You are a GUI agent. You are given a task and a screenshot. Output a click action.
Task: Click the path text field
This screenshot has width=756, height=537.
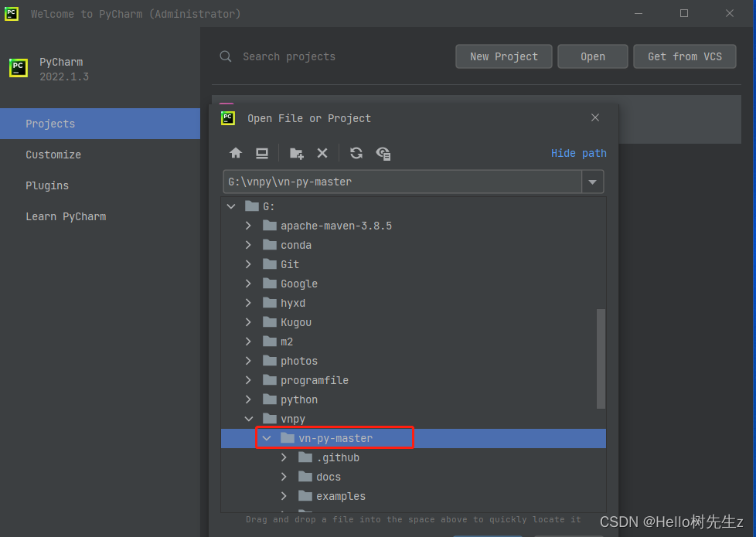[x=403, y=182]
